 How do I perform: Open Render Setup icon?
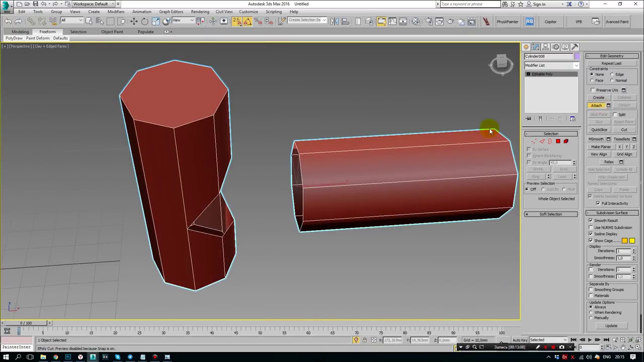point(429,21)
